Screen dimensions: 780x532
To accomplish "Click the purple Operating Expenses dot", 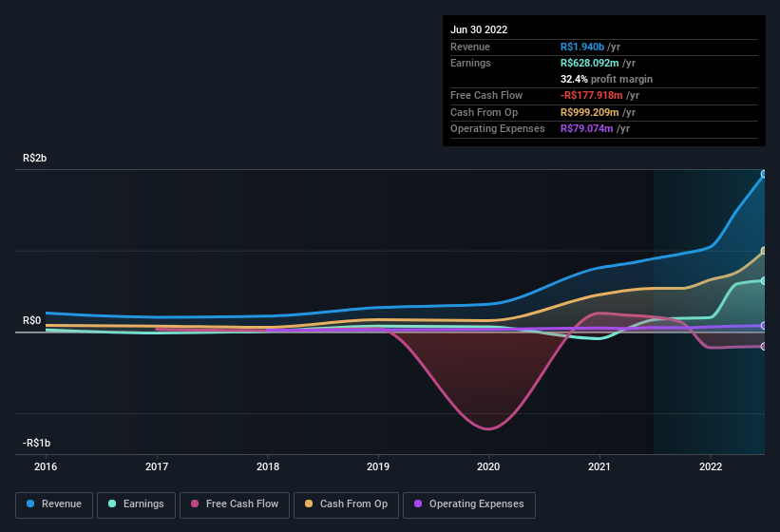I will pos(419,504).
